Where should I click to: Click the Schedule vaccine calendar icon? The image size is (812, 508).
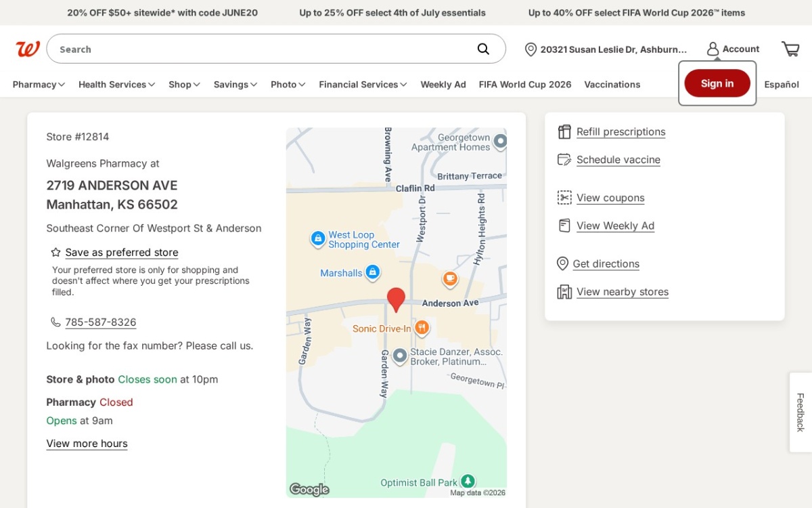[564, 159]
